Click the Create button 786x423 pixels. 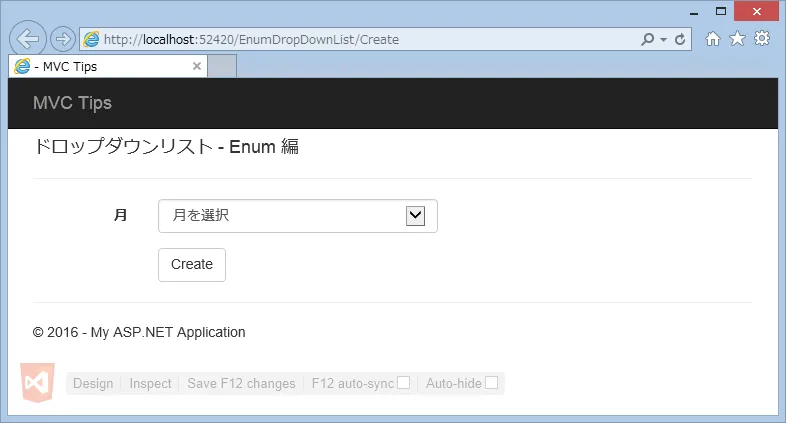pos(192,265)
